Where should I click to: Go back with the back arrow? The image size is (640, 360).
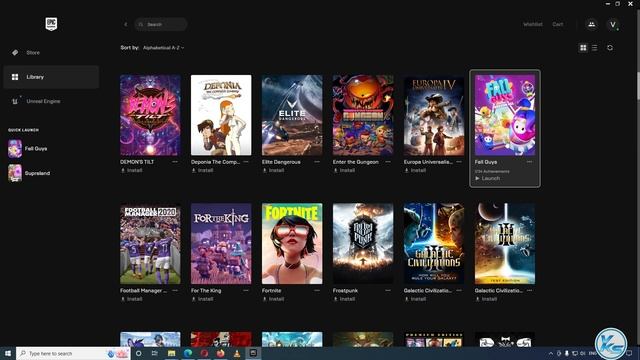pos(125,24)
